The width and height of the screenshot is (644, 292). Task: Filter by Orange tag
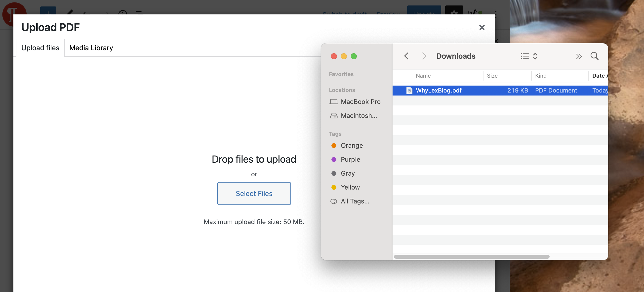pos(347,145)
